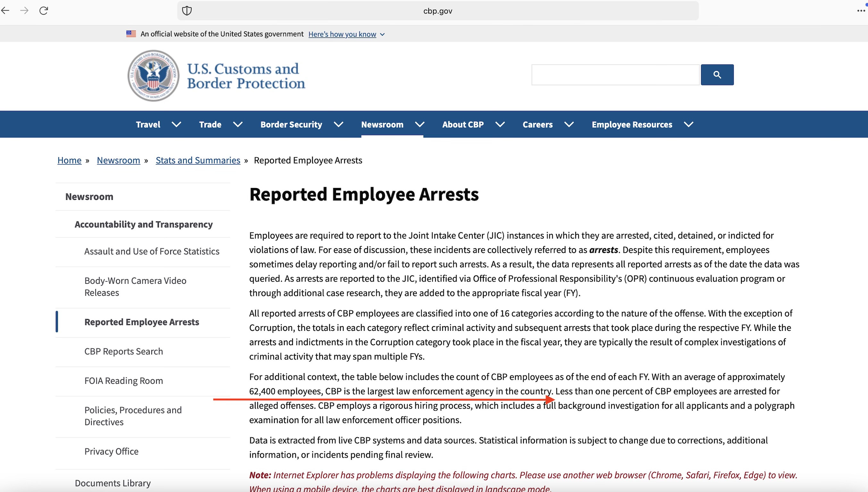The width and height of the screenshot is (868, 492).
Task: Click the red 'Note:' label
Action: coord(260,475)
